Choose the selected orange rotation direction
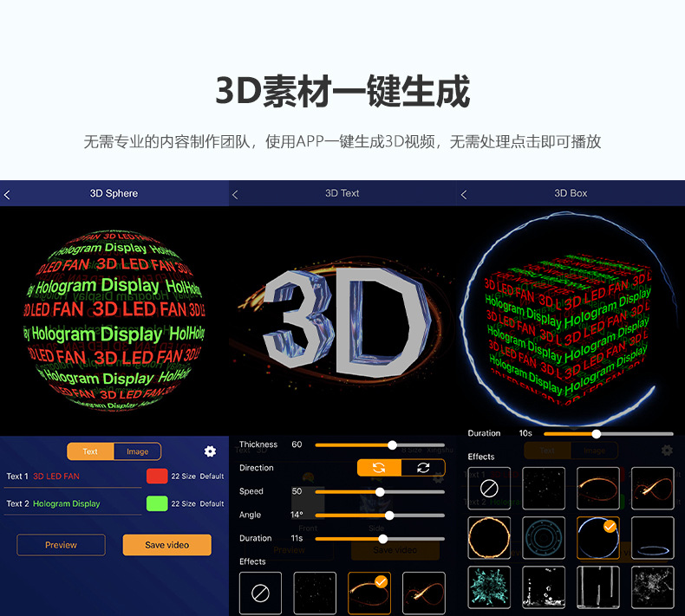The height and width of the screenshot is (616, 685). pyautogui.click(x=379, y=468)
